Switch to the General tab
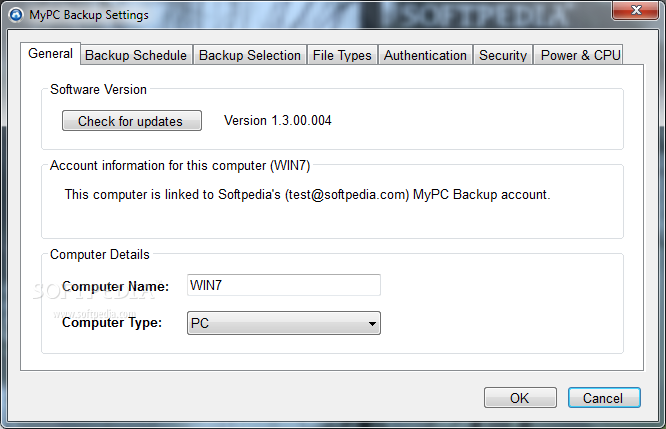The width and height of the screenshot is (666, 429). click(50, 54)
